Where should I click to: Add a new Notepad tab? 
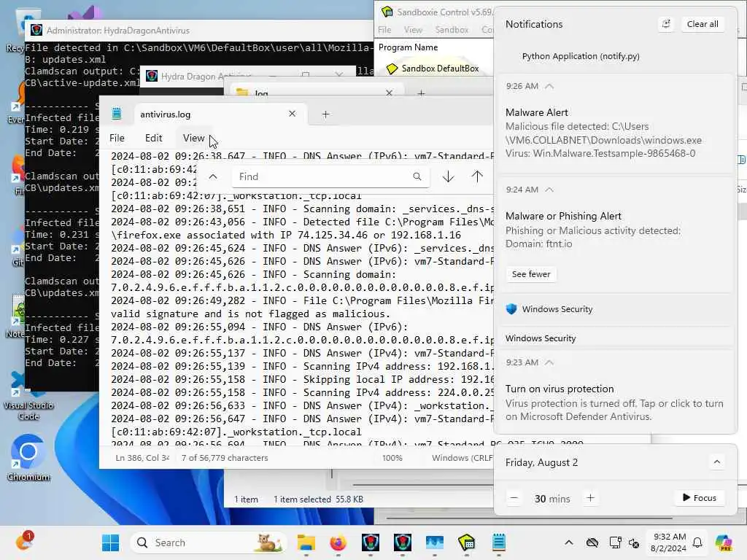pos(325,114)
